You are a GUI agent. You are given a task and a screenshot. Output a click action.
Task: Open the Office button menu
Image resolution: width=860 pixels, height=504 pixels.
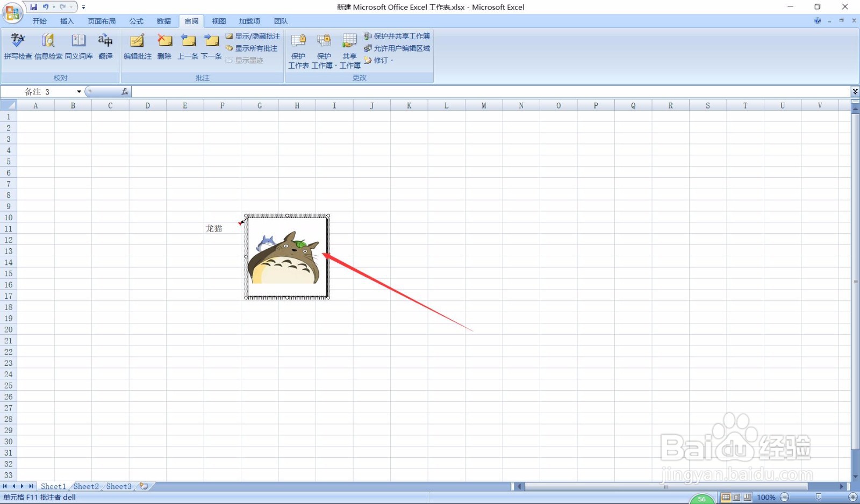[12, 12]
